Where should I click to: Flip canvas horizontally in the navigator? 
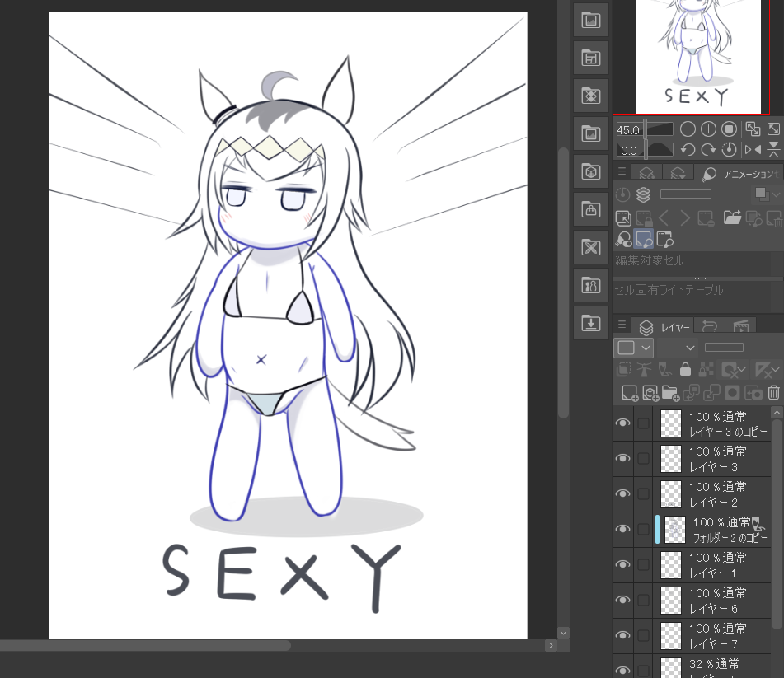(x=753, y=150)
